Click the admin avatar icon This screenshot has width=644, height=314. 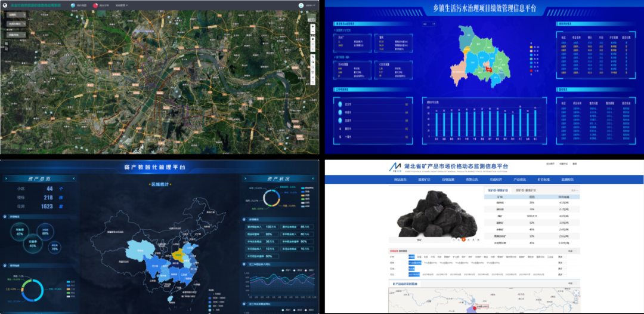pyautogui.click(x=301, y=5)
